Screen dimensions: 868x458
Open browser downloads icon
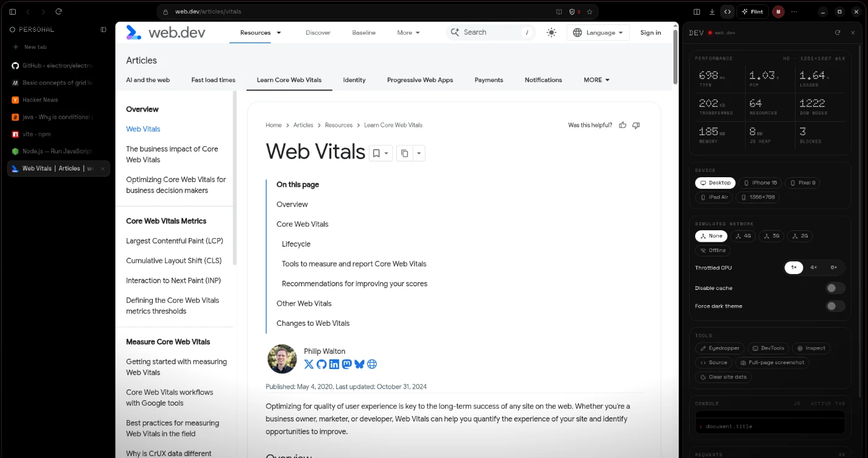tap(712, 12)
